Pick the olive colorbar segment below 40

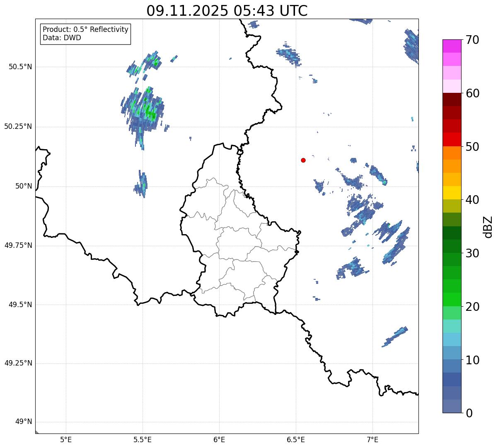(x=452, y=206)
